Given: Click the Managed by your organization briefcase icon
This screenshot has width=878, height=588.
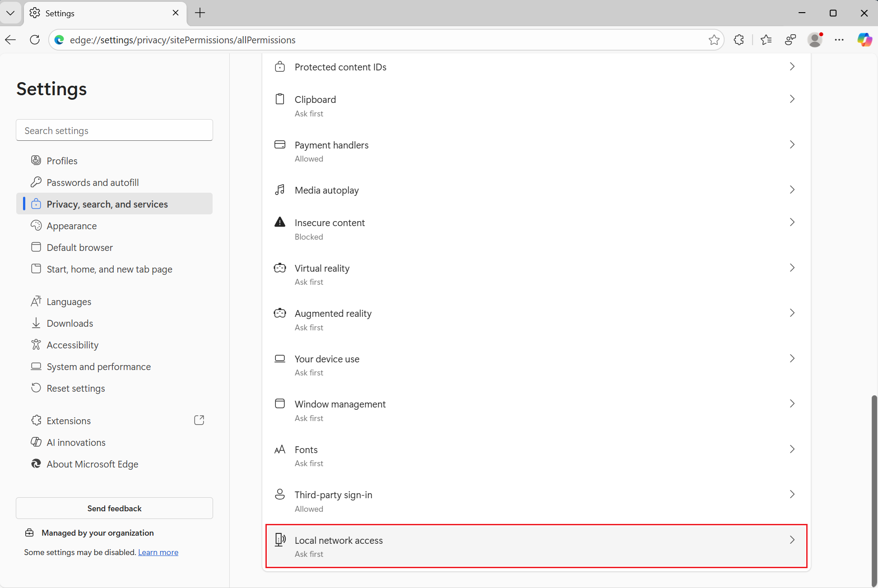Looking at the screenshot, I should 29,533.
